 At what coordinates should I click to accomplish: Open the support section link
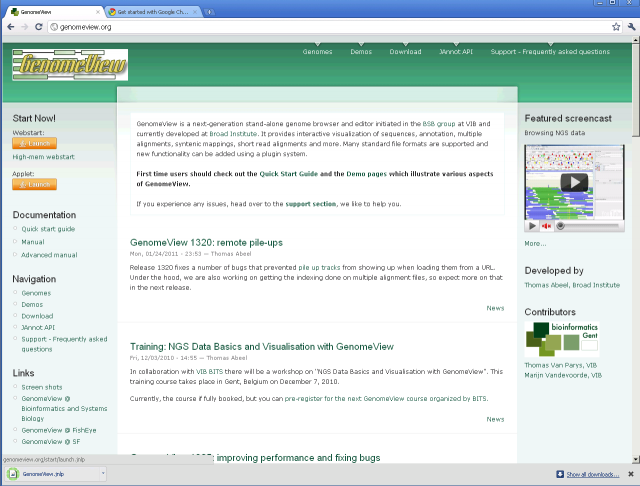pos(311,204)
